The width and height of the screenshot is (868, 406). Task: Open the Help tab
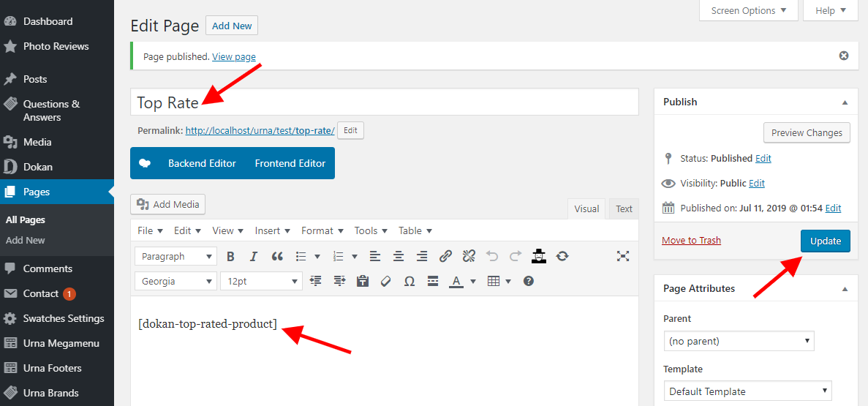click(x=831, y=10)
